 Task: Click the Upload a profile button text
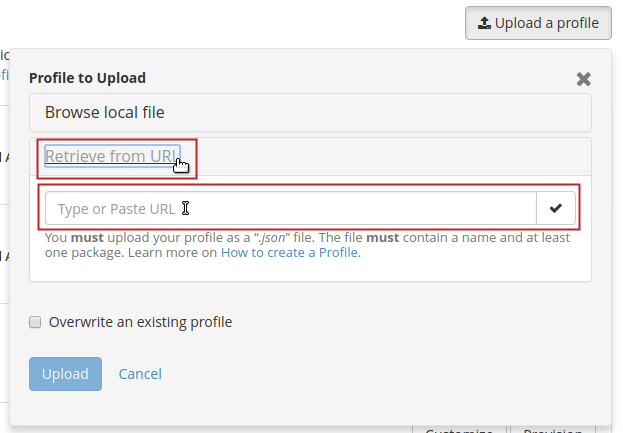(x=546, y=23)
